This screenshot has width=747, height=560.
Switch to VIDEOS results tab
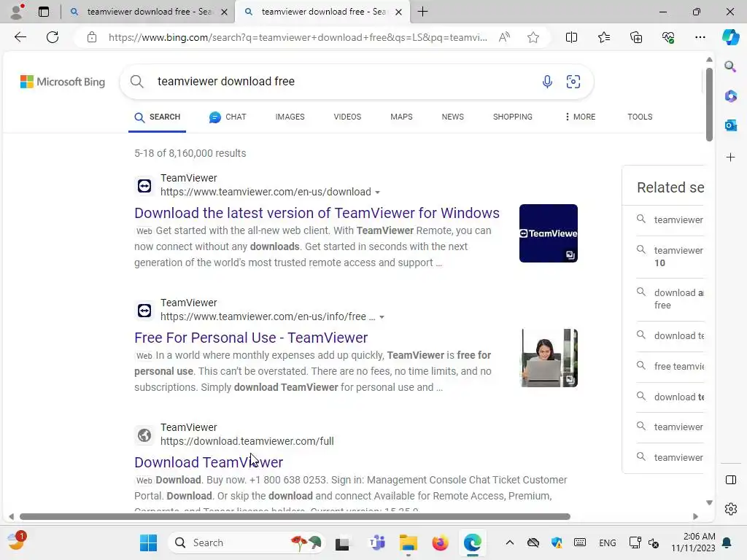[x=347, y=117]
